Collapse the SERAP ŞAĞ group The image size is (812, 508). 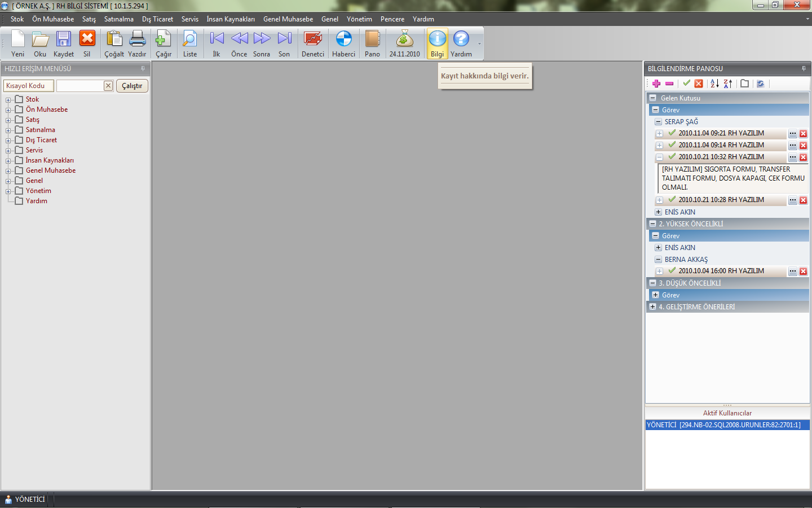pos(658,122)
